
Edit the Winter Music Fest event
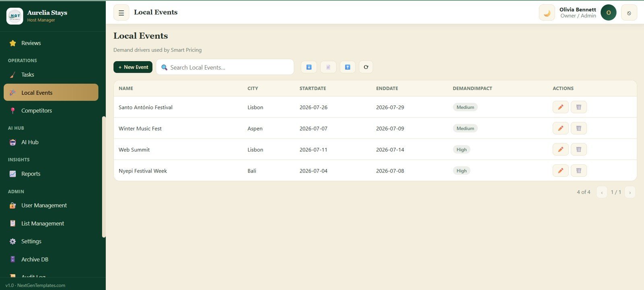[560, 128]
